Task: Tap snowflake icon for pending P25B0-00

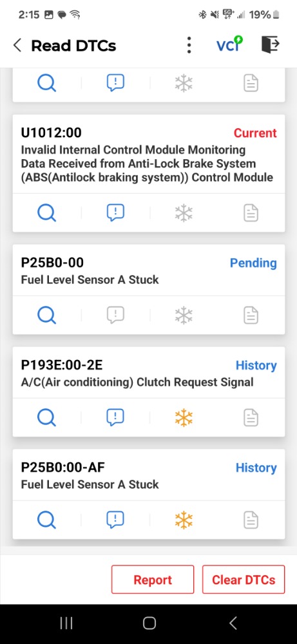Action: pyautogui.click(x=184, y=315)
